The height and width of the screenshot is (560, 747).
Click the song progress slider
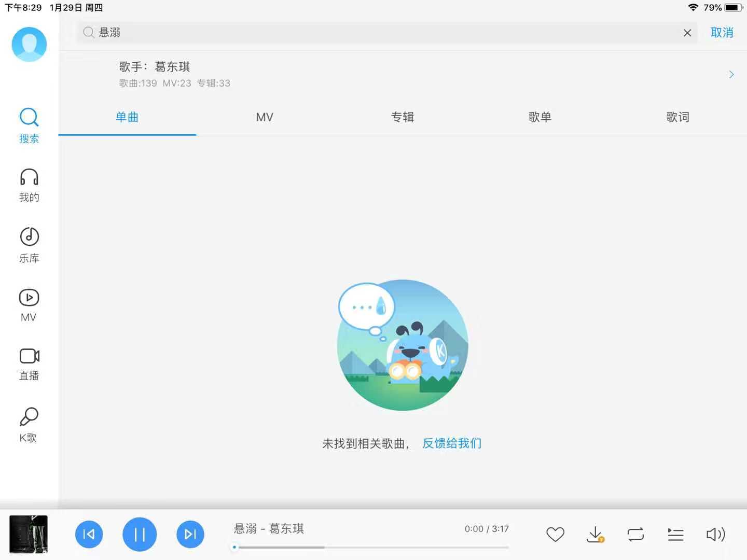[x=371, y=547]
